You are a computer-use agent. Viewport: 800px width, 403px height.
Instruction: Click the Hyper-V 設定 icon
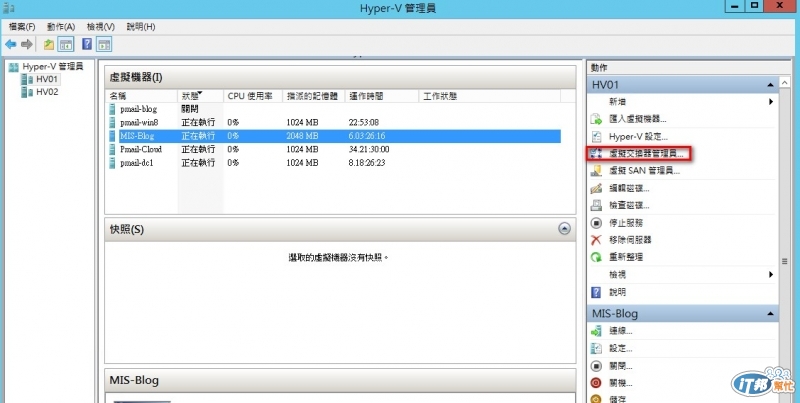tap(596, 137)
